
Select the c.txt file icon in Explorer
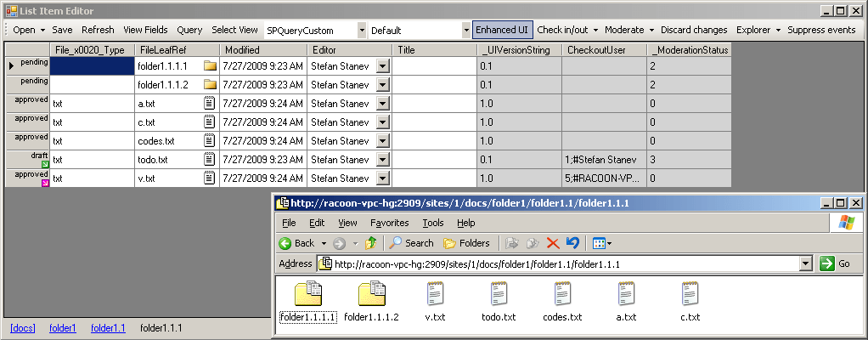pos(690,293)
